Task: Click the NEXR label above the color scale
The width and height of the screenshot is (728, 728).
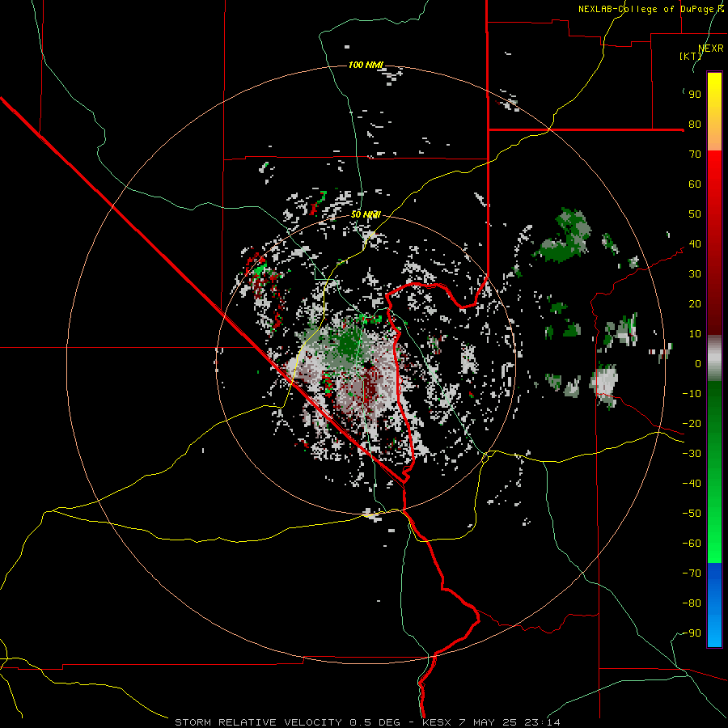Action: [710, 49]
